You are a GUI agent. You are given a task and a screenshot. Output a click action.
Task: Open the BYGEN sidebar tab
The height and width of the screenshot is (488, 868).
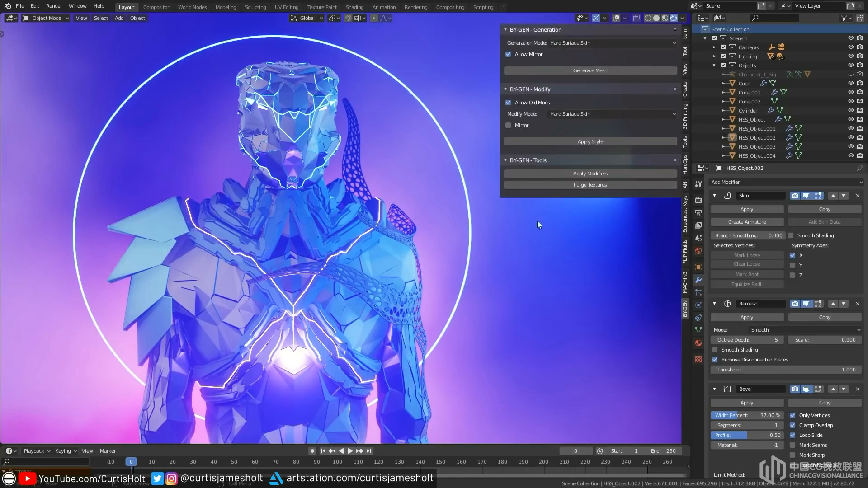click(685, 309)
